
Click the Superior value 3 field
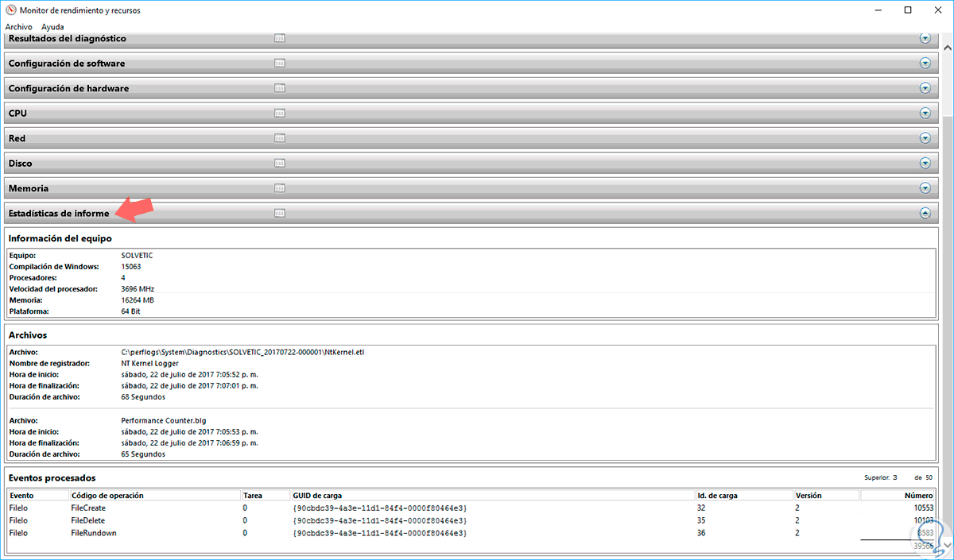pyautogui.click(x=894, y=477)
